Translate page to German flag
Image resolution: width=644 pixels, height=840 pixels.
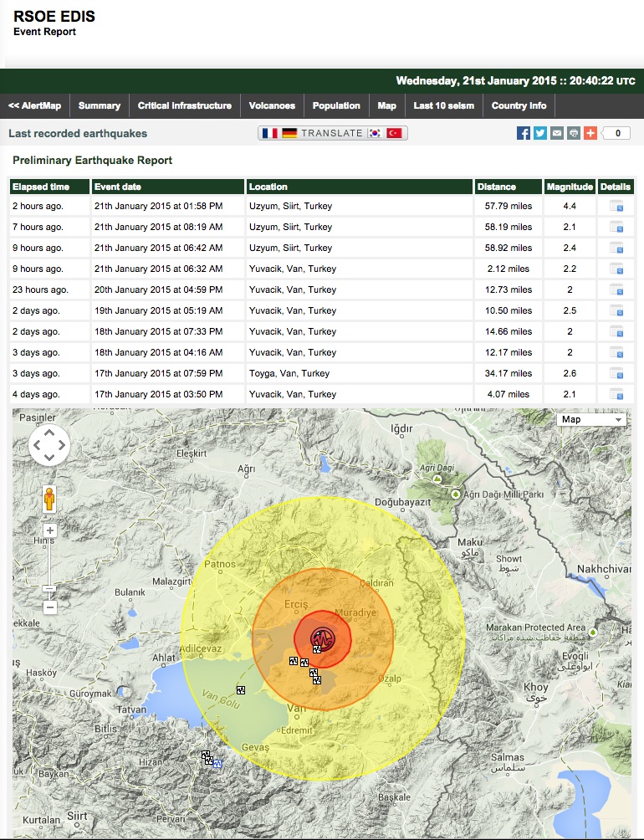[289, 133]
